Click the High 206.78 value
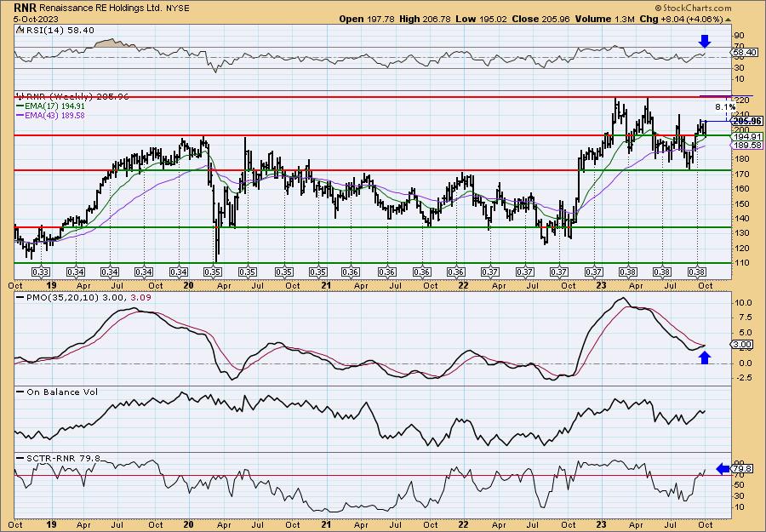 tap(426, 19)
